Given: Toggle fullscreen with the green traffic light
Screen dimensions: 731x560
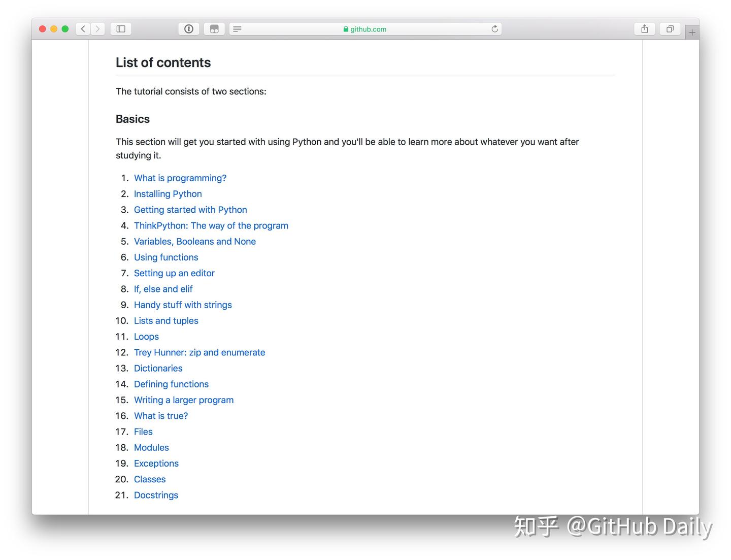Looking at the screenshot, I should (65, 28).
